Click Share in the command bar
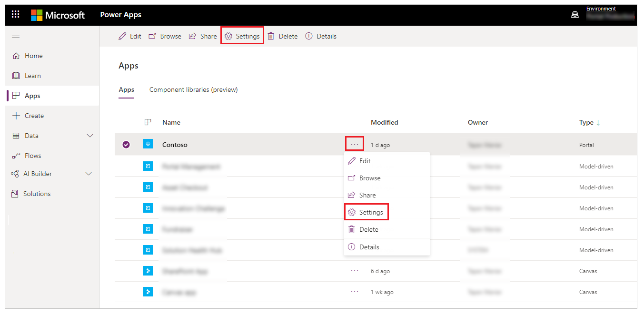This screenshot has height=315, width=644. (203, 36)
